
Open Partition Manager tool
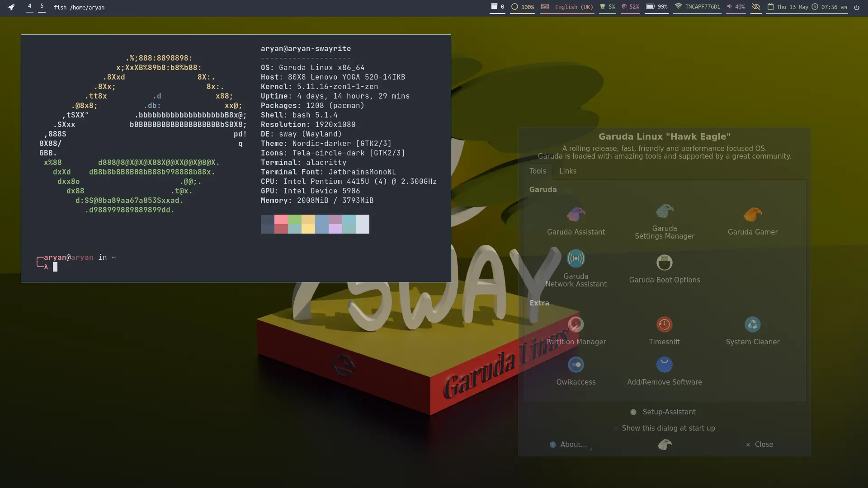pos(576,329)
